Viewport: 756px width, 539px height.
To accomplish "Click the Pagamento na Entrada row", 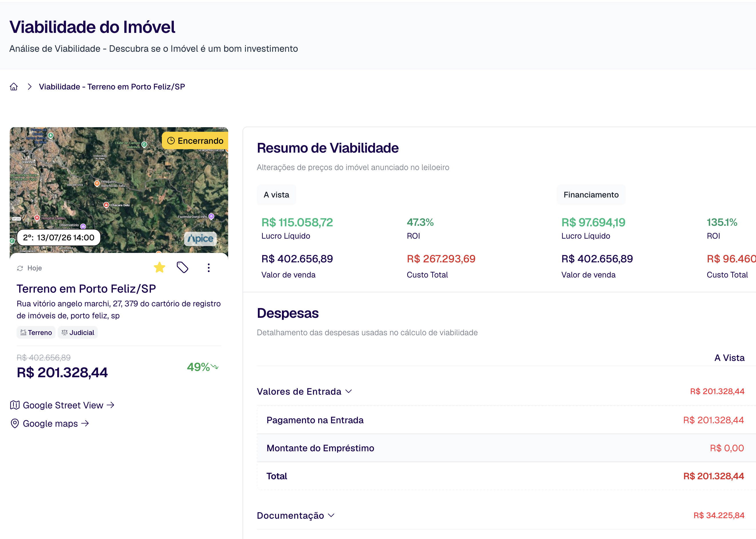I will (506, 420).
